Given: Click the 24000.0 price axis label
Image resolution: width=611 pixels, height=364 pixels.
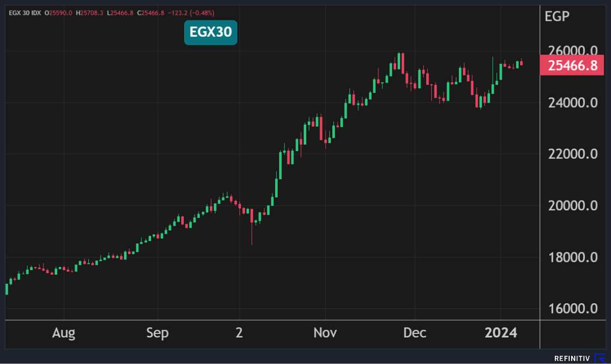Looking at the screenshot, I should (x=572, y=103).
